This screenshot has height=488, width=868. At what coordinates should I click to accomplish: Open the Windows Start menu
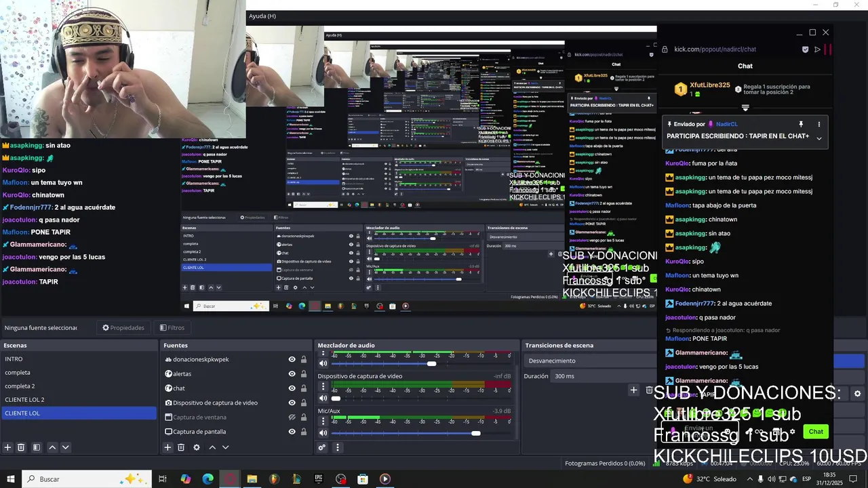pos(11,479)
